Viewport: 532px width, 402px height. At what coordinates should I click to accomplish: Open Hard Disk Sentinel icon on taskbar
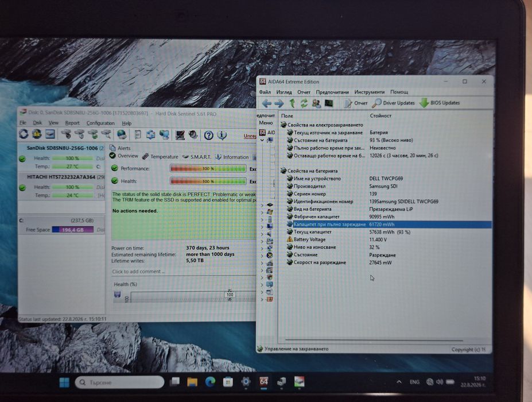[x=299, y=382]
